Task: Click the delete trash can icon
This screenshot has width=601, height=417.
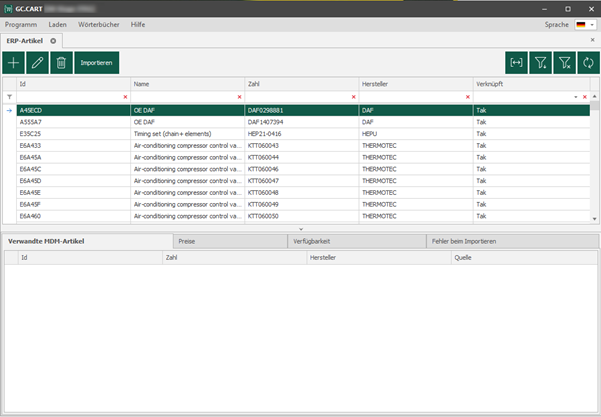Action: tap(61, 62)
